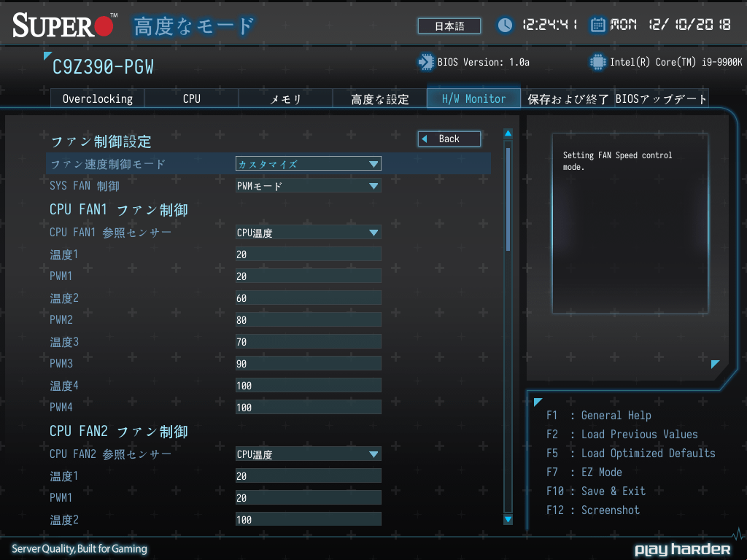Open the SYS FAN 制御 dropdown showing PWMモード
The image size is (747, 560).
click(x=309, y=186)
